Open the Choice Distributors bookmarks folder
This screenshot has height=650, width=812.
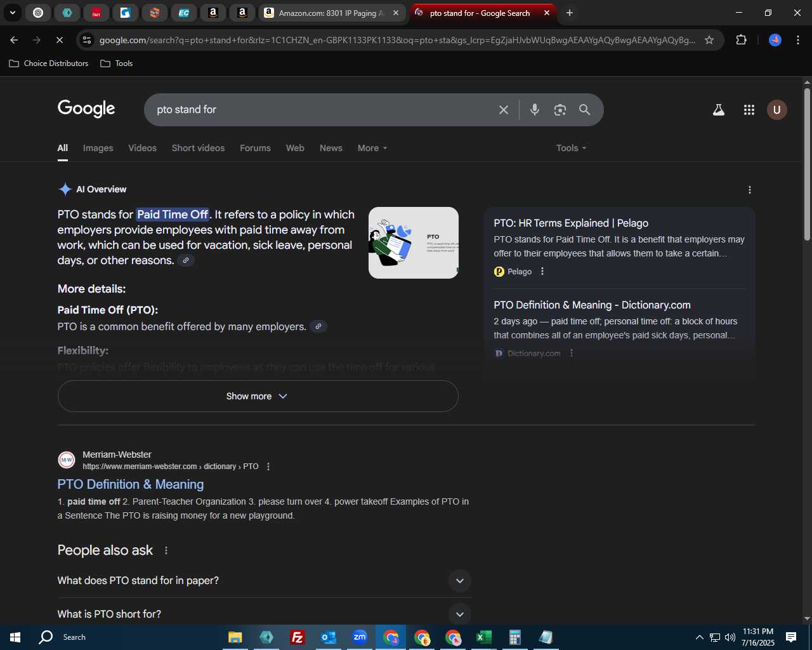pyautogui.click(x=49, y=63)
